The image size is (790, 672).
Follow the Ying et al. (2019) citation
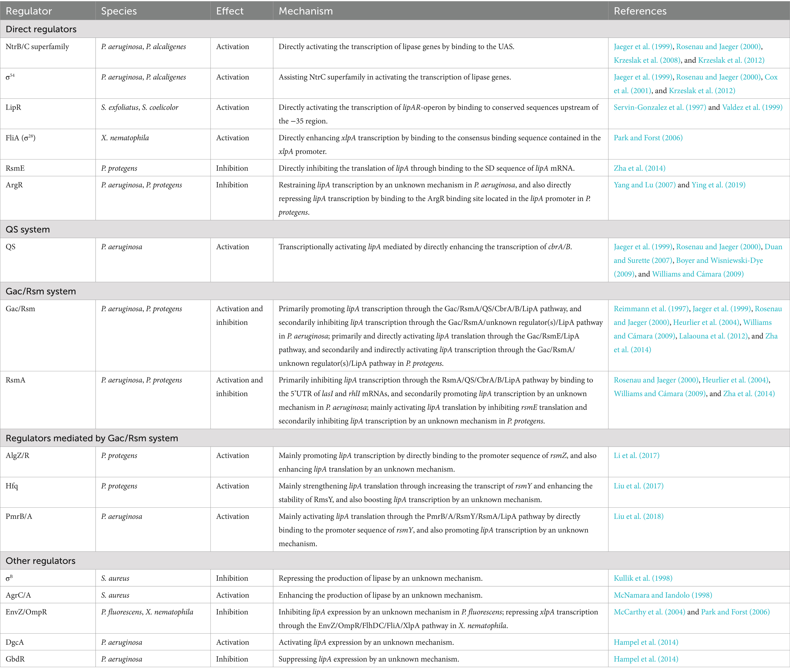tap(718, 185)
